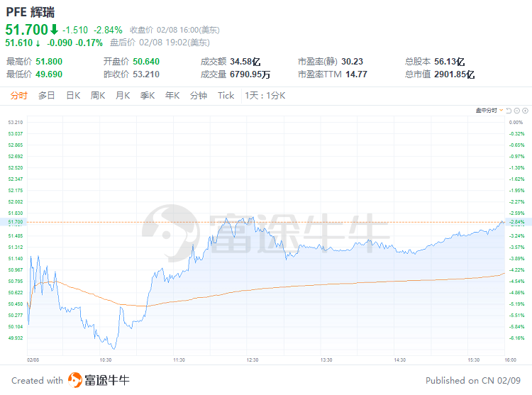Switch to the 分钟 minute tab

click(x=199, y=96)
